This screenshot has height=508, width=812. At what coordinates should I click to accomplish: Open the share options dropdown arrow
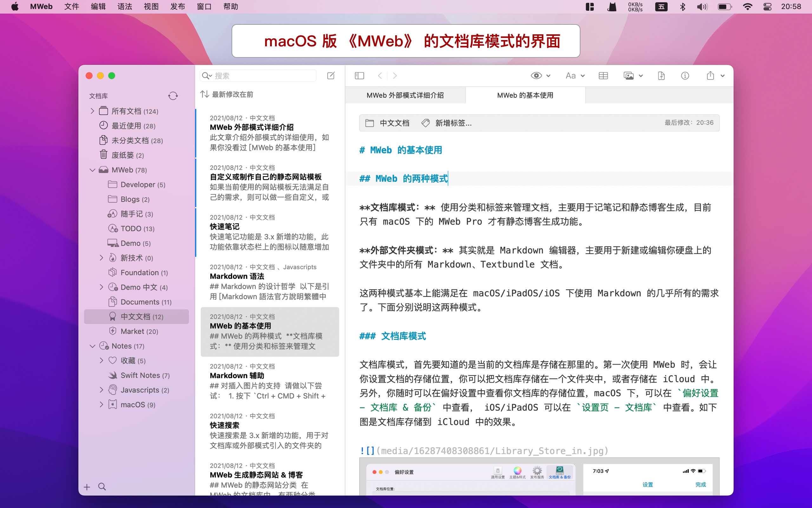[x=723, y=76]
